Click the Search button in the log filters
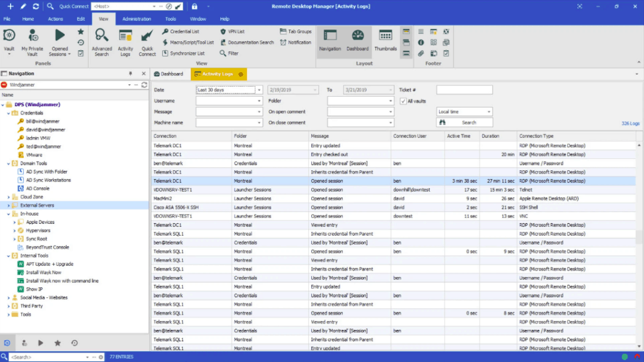This screenshot has height=362, width=644. click(464, 121)
